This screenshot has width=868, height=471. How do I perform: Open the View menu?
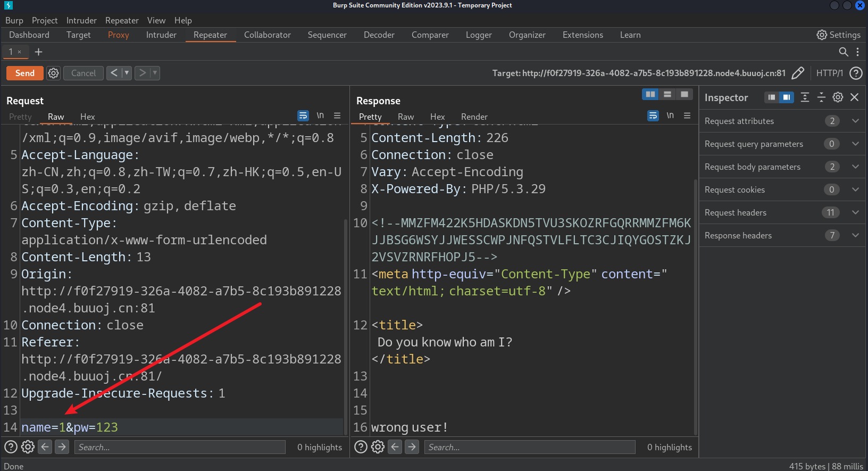(x=156, y=20)
